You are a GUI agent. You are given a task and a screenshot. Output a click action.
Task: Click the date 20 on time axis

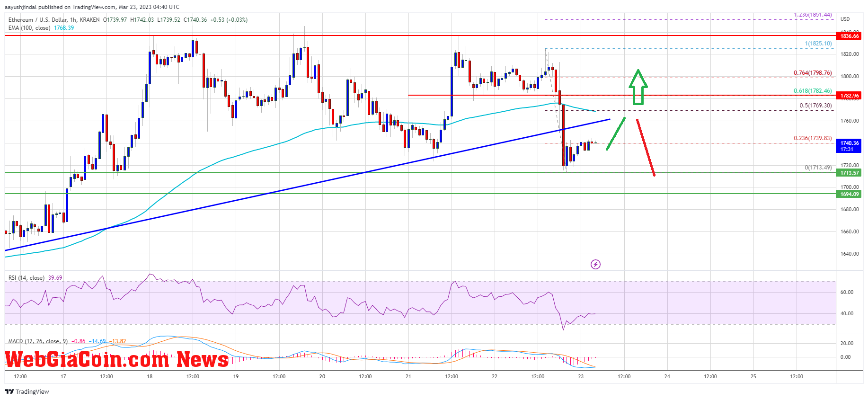[x=322, y=376]
